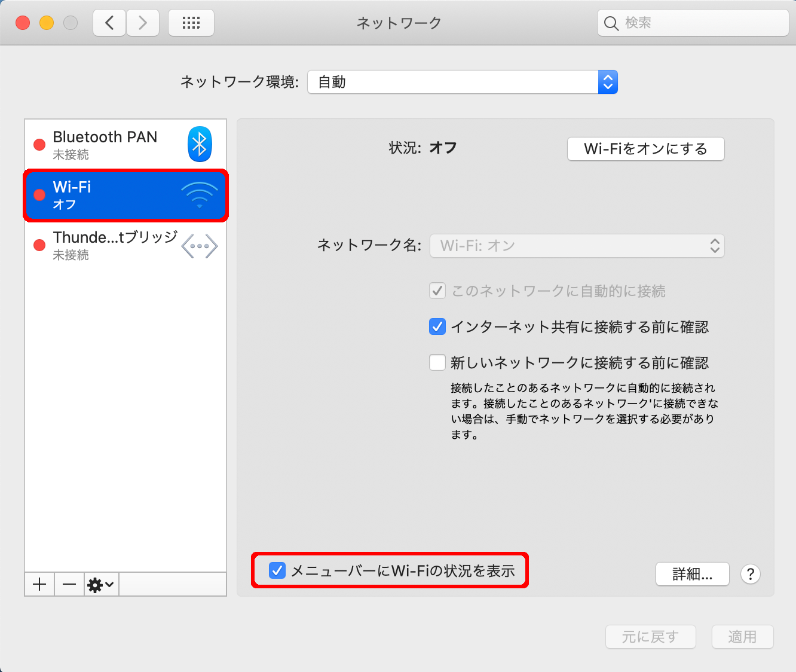Click the Bluetooth icon in service list

click(x=200, y=144)
